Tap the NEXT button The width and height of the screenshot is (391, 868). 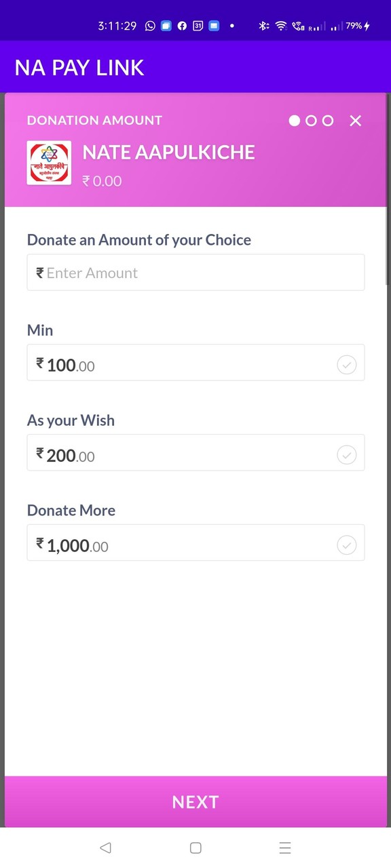click(195, 802)
